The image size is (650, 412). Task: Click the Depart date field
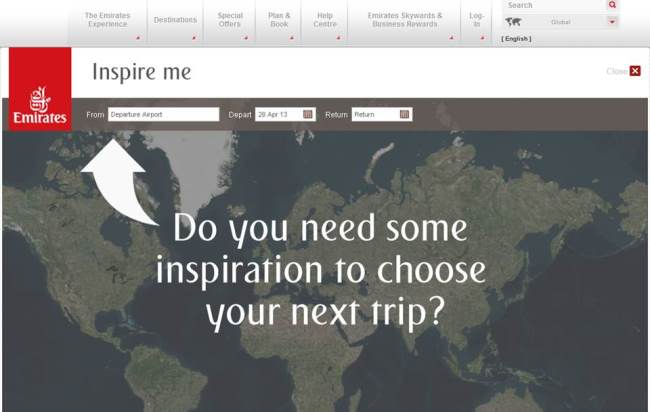(x=279, y=115)
